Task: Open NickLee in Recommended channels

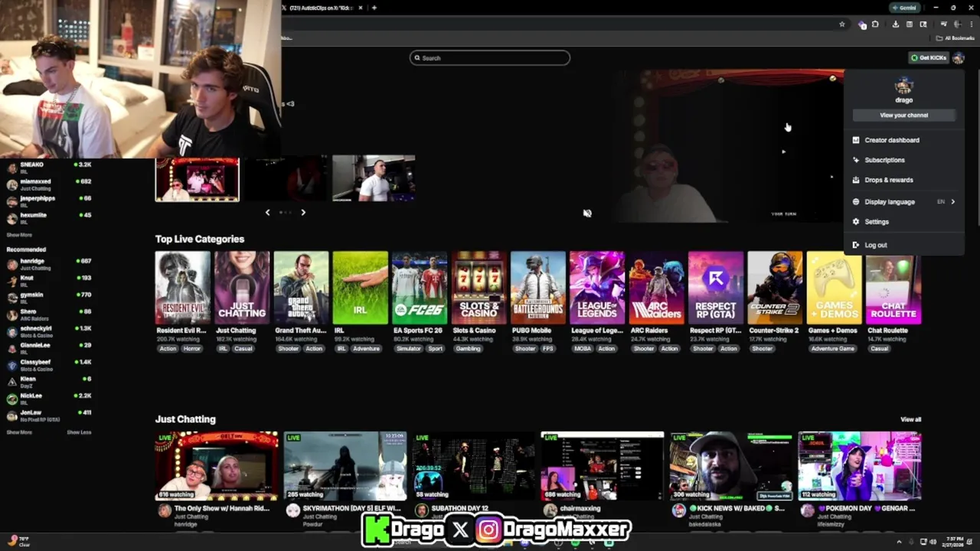Action: (49, 399)
